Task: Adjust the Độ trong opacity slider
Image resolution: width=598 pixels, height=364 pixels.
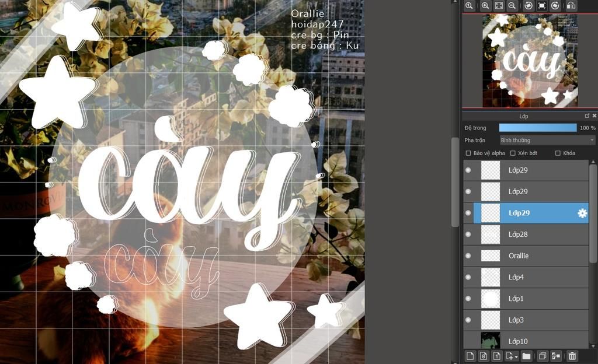Action: [538, 128]
